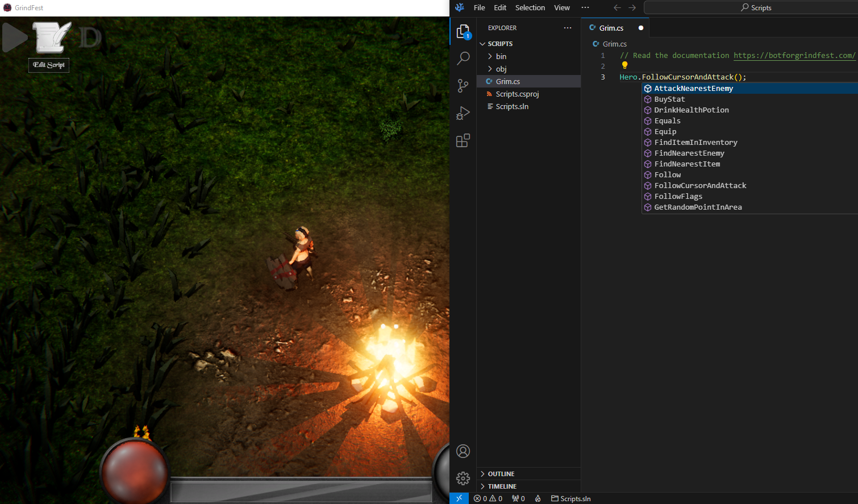Open the overflow menu after View
The image size is (858, 504).
[x=585, y=7]
